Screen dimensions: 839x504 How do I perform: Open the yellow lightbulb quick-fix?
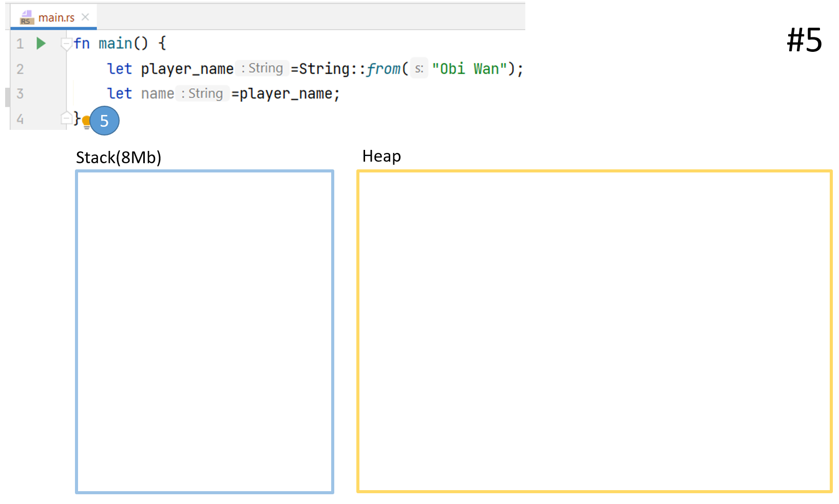pos(86,122)
